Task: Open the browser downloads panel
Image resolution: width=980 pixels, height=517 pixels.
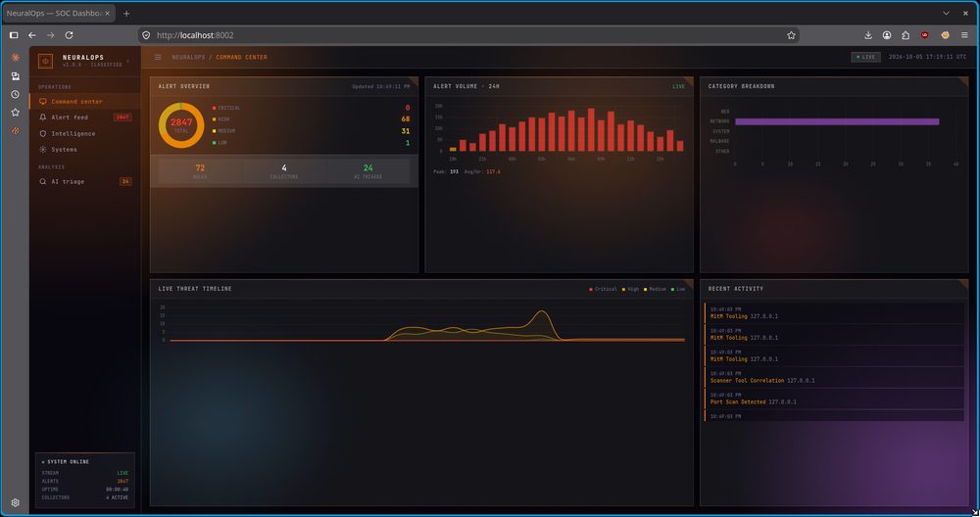Action: [868, 35]
